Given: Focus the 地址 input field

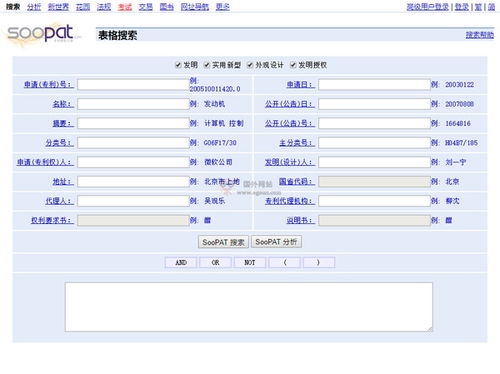Looking at the screenshot, I should (x=133, y=181).
